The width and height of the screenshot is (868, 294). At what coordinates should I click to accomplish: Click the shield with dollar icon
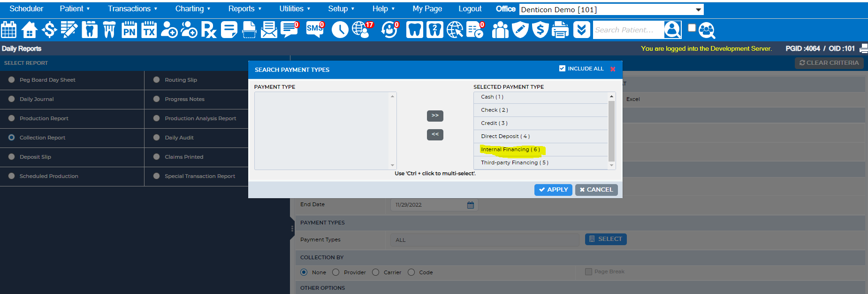tap(540, 30)
